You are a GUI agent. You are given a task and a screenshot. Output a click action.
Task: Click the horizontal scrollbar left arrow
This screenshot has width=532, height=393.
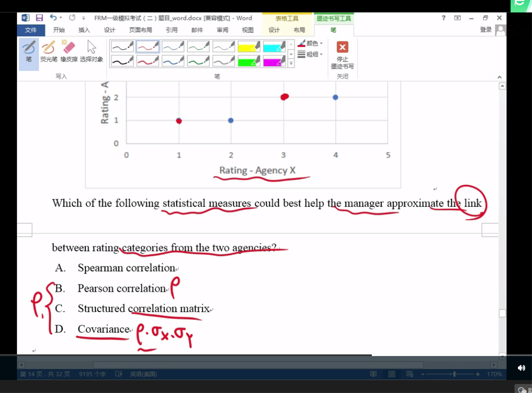tap(21, 365)
